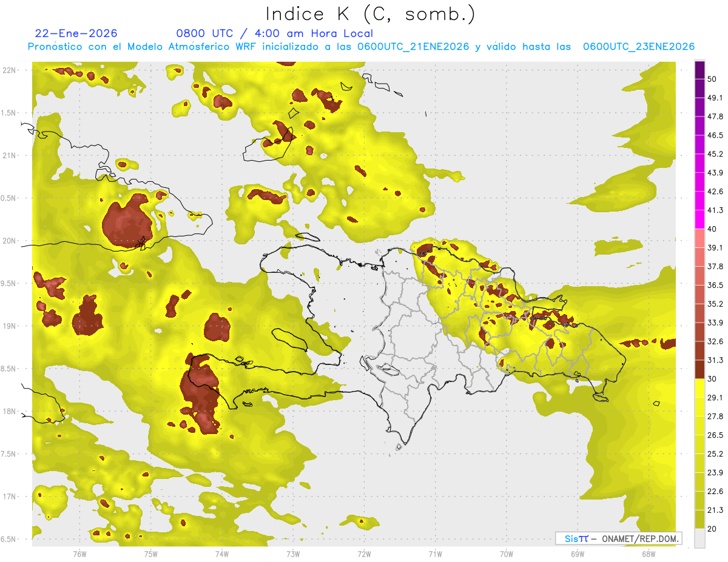Viewport: 728px width, 562px height.
Task: Click the legend value "32.6"
Action: point(715,341)
